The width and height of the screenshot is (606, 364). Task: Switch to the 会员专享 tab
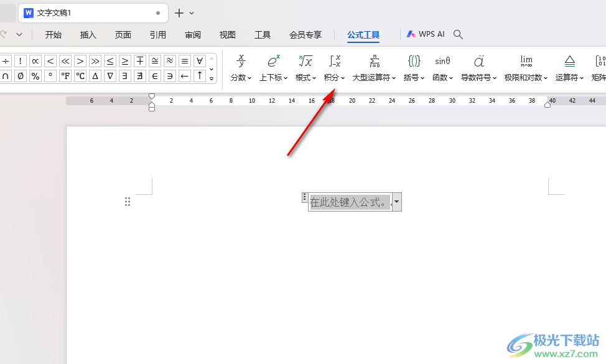coord(305,35)
